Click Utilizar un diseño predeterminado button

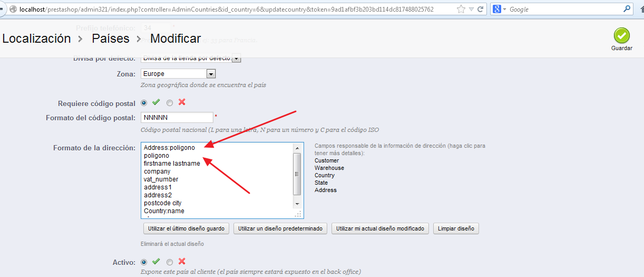(x=280, y=228)
